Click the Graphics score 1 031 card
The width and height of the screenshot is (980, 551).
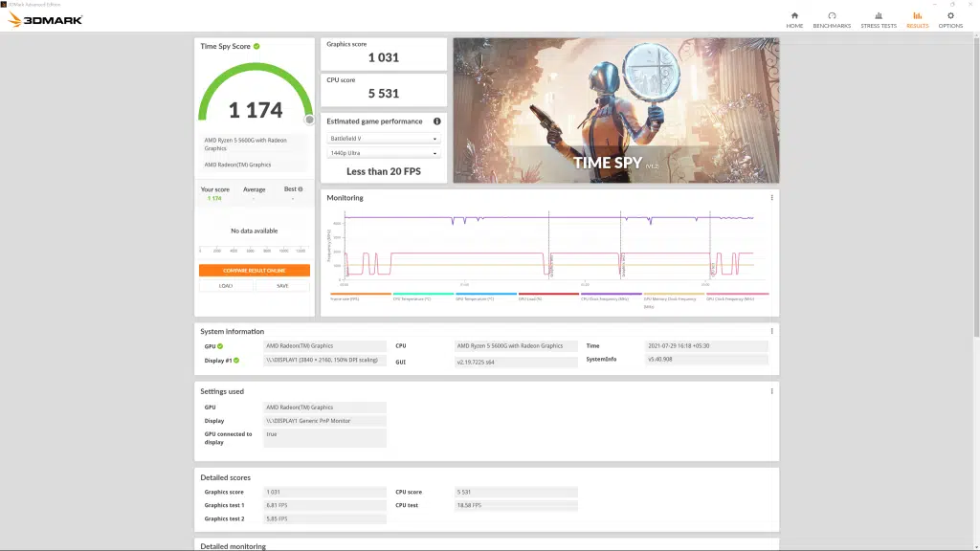click(x=383, y=54)
